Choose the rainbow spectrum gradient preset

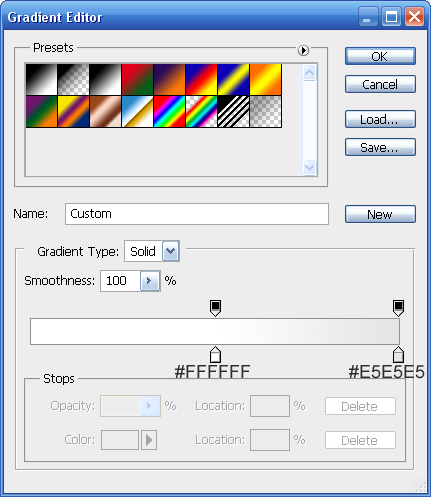[169, 111]
